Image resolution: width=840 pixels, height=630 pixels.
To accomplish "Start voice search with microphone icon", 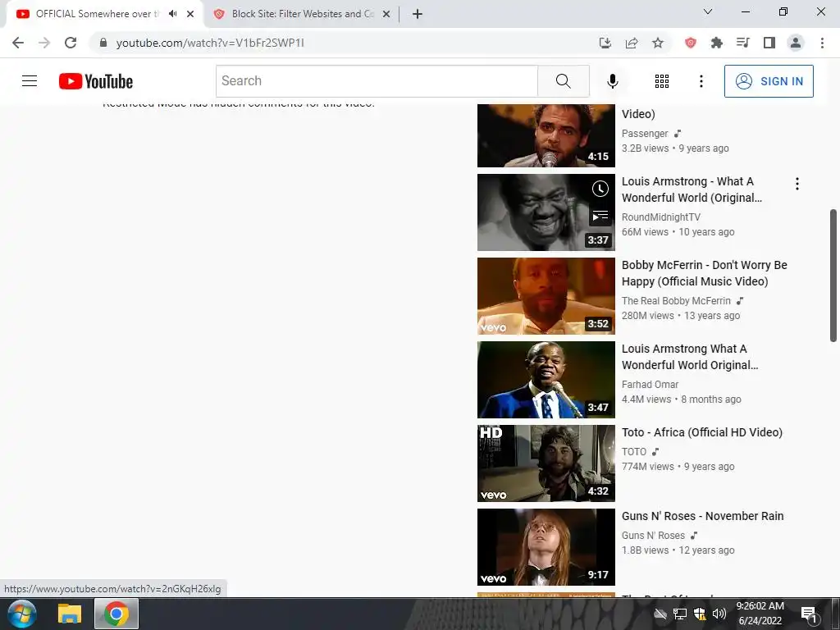I will coord(612,81).
